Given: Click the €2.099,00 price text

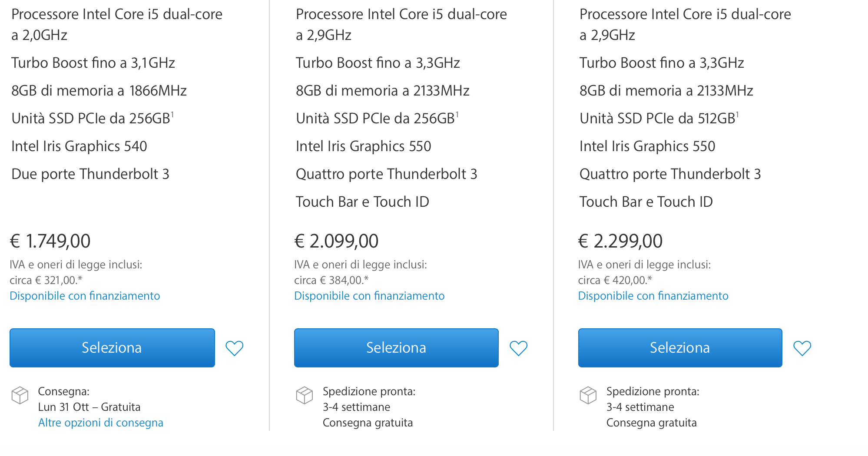Looking at the screenshot, I should [336, 241].
